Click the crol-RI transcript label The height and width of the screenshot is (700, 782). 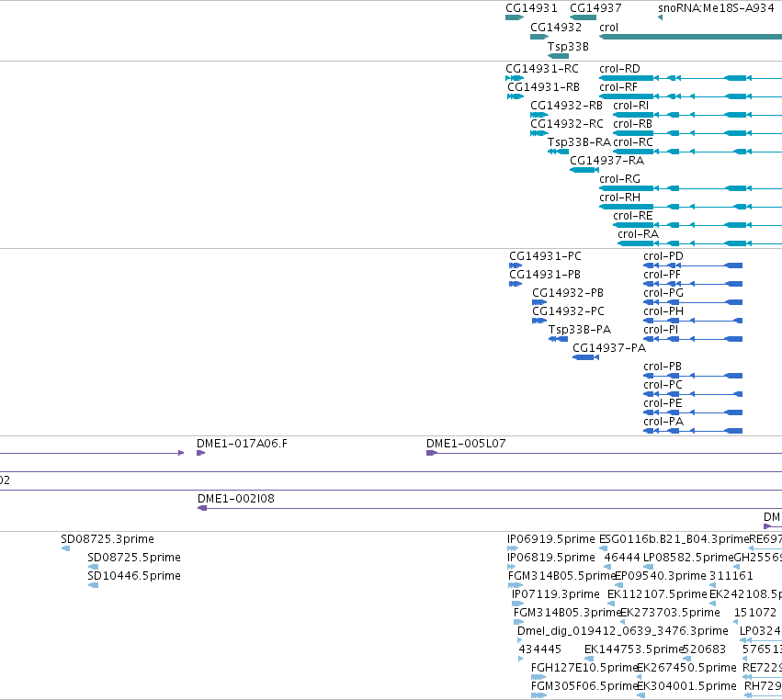pyautogui.click(x=631, y=106)
